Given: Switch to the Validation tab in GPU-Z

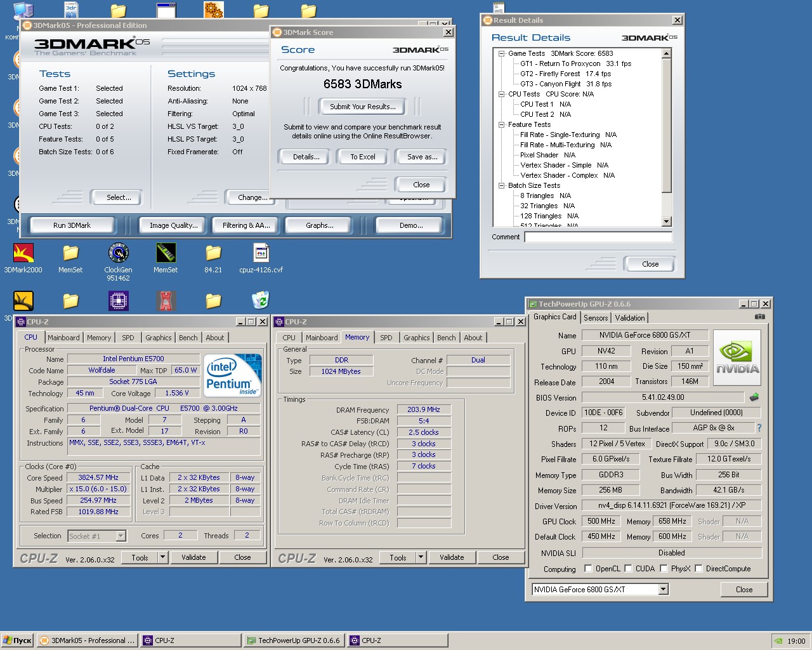Looking at the screenshot, I should [x=630, y=318].
